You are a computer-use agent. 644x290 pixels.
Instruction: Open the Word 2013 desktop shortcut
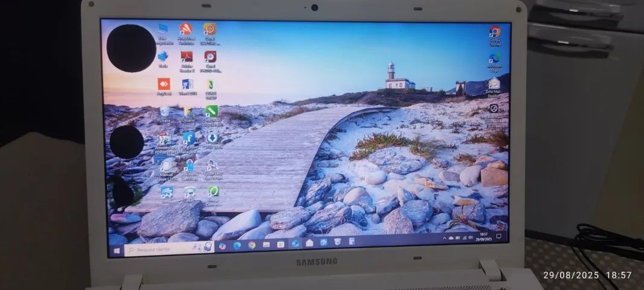coord(187,84)
